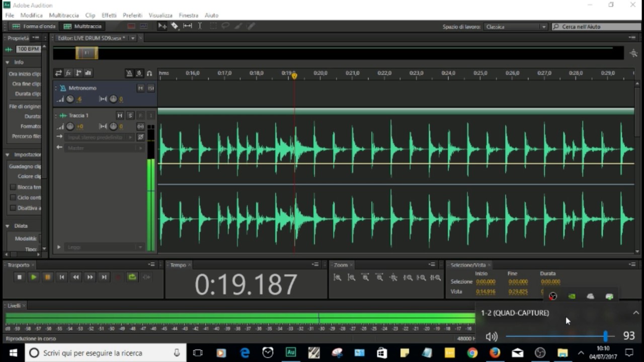Open the Spazio di lavoro dropdown

click(516, 27)
